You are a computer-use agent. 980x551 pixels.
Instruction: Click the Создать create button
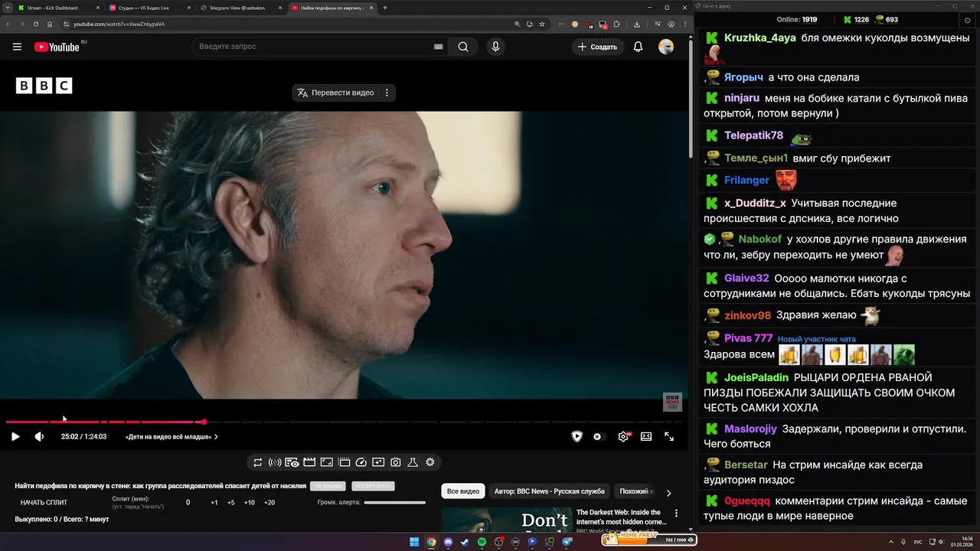click(597, 47)
